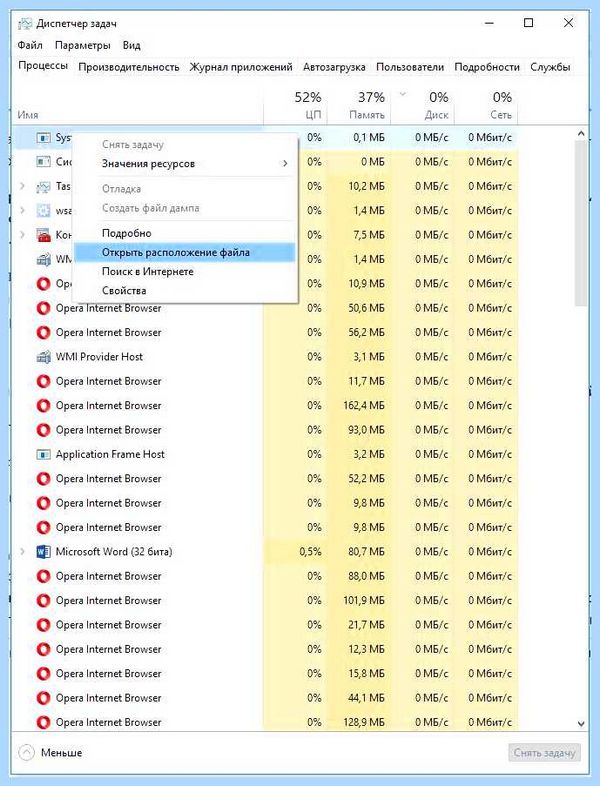Click Opera icon in 11,7 МБ row
Image resolution: width=600 pixels, height=786 pixels.
tap(44, 381)
